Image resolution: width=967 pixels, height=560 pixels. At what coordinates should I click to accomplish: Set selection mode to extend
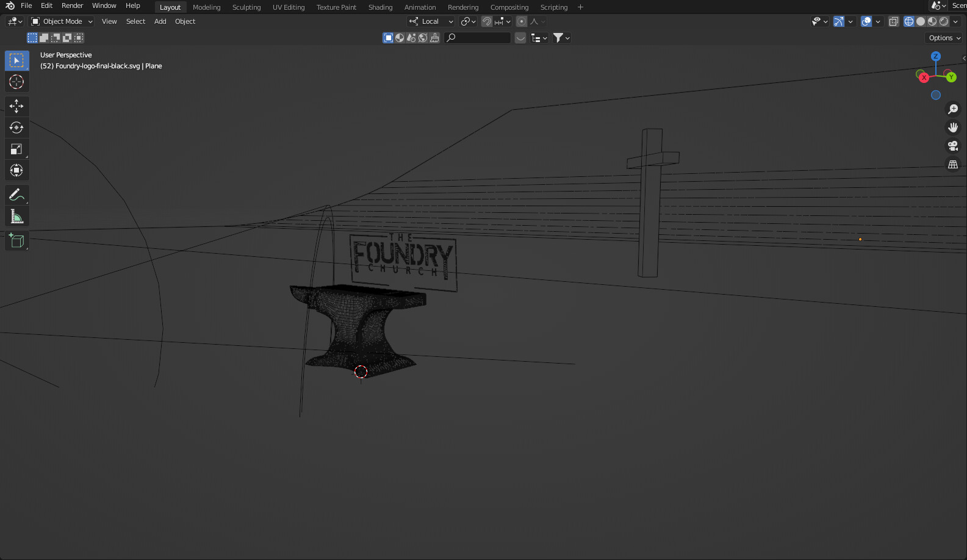44,38
